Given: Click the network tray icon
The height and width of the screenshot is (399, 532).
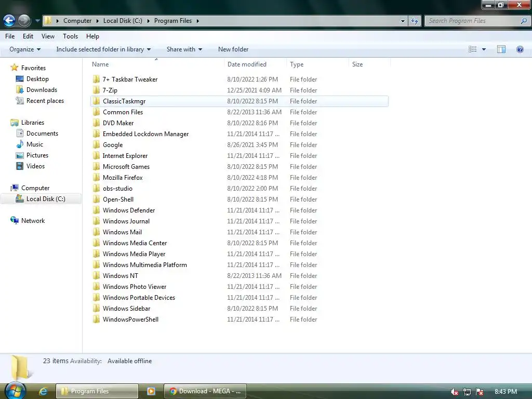Looking at the screenshot, I should point(467,392).
